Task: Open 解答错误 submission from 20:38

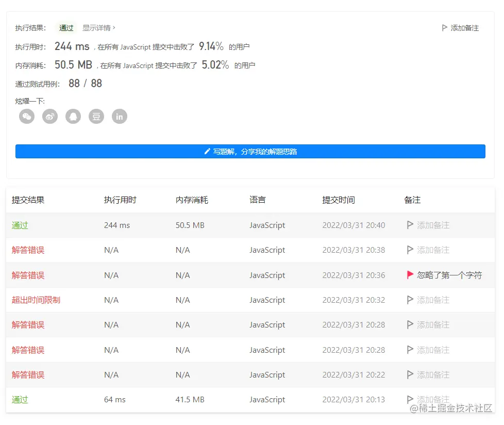Action: tap(28, 250)
